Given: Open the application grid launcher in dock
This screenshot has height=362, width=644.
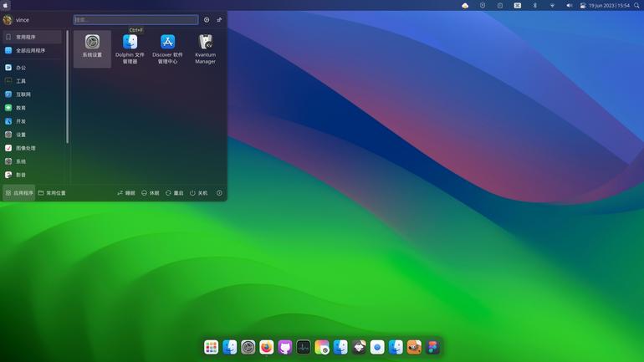Looking at the screenshot, I should coord(211,347).
